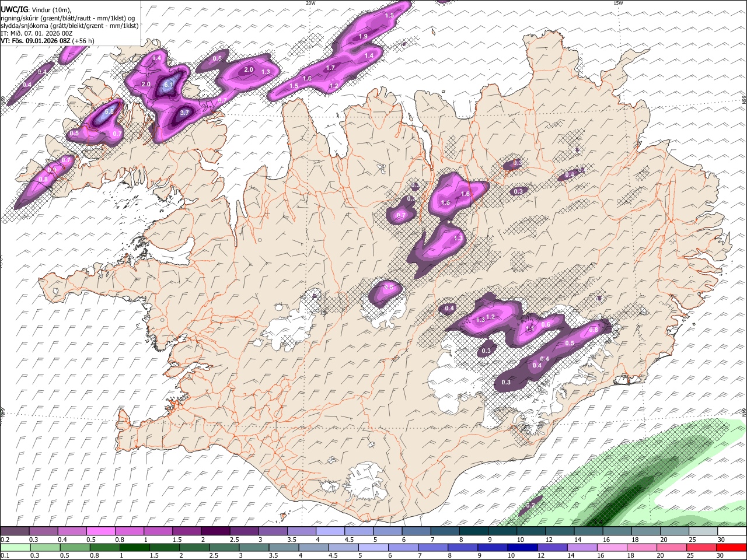This screenshot has width=747, height=560.
Task: Click the upper legend swatch labeled 12
Action: pos(559,531)
